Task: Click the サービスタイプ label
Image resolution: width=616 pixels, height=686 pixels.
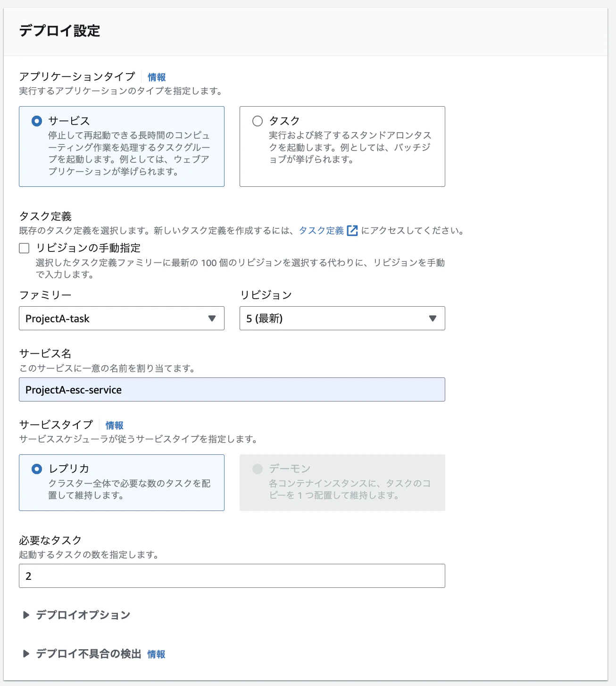Action: click(x=56, y=425)
